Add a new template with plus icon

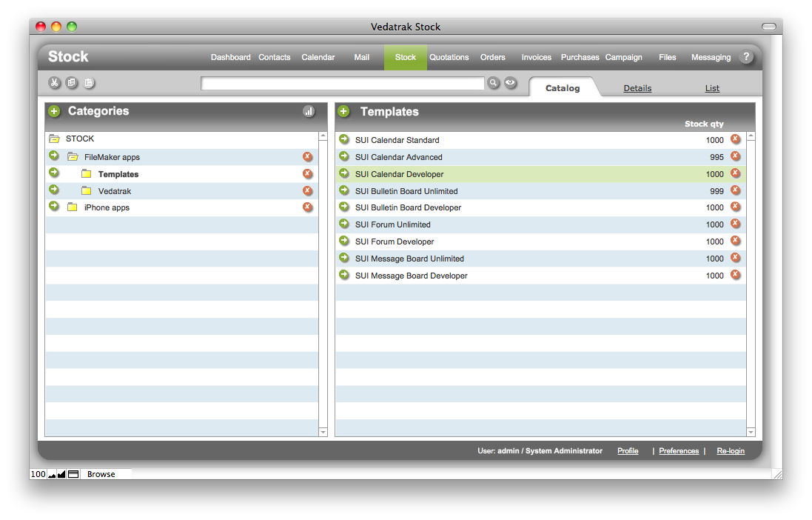click(x=344, y=111)
